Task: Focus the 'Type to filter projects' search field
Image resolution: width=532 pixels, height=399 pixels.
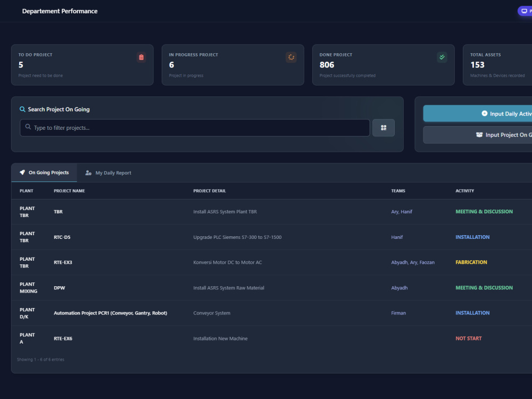Action: coord(195,128)
